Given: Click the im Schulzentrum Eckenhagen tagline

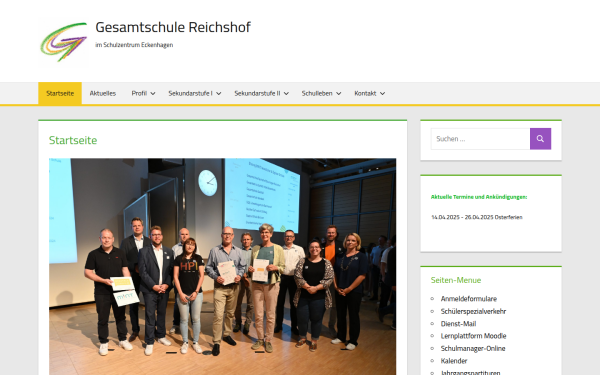Looking at the screenshot, I should pyautogui.click(x=134, y=45).
